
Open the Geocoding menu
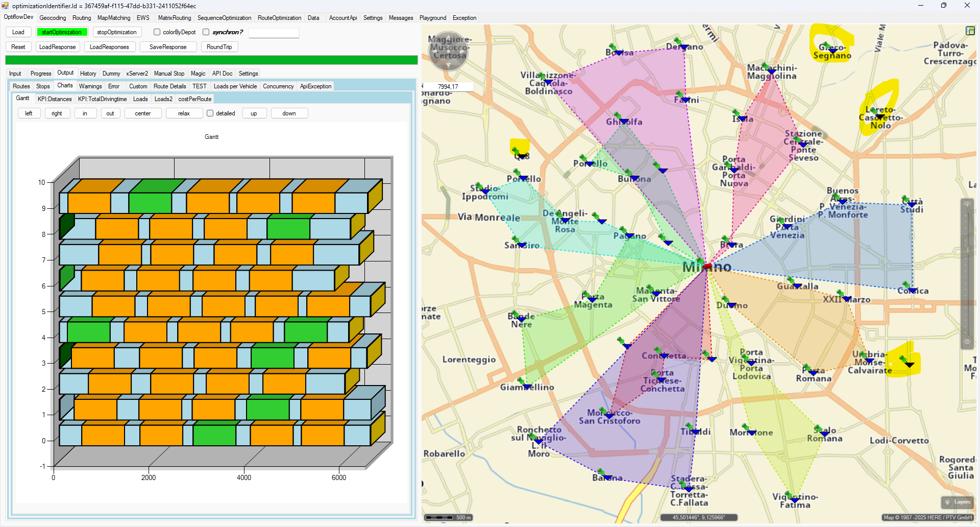point(53,18)
